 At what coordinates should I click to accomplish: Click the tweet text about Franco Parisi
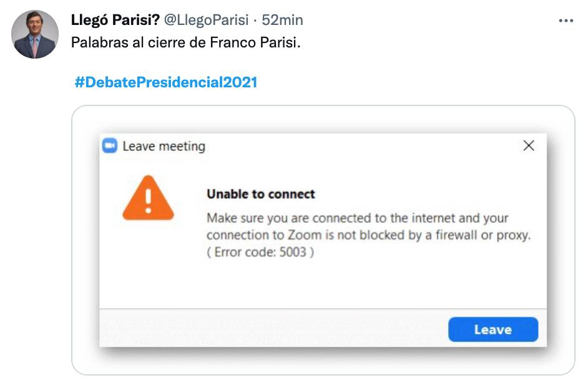pyautogui.click(x=190, y=44)
